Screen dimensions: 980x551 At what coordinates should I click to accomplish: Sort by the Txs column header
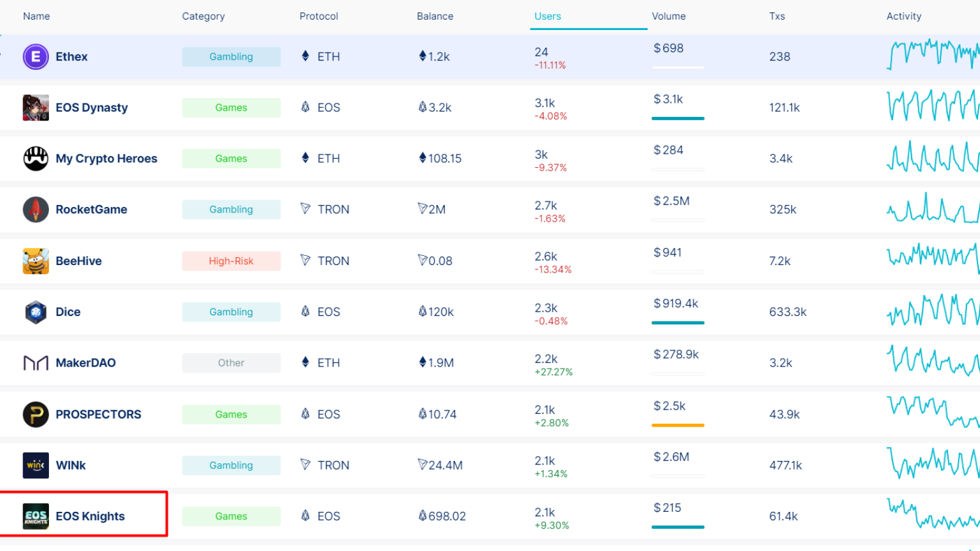[x=777, y=17]
